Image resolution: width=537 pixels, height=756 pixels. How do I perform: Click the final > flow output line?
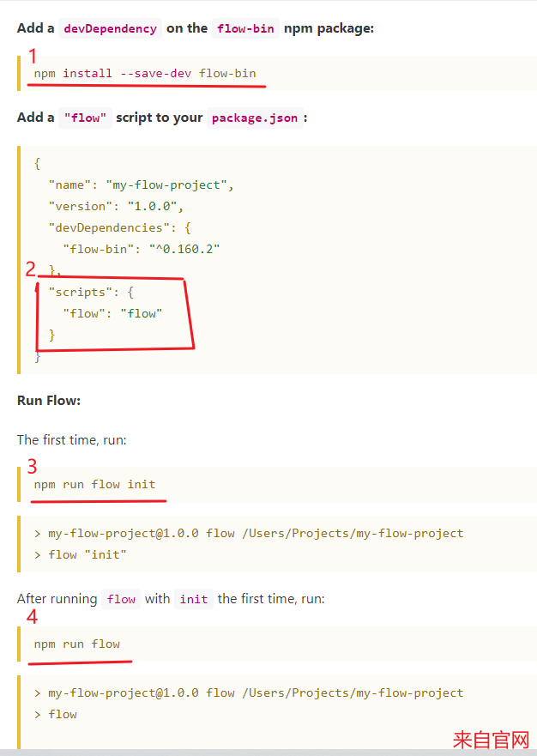pyautogui.click(x=56, y=714)
